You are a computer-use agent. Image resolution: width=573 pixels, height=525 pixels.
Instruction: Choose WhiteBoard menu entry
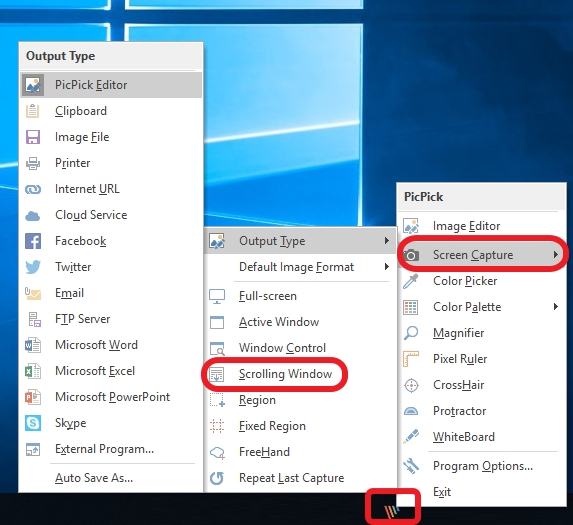click(x=482, y=437)
